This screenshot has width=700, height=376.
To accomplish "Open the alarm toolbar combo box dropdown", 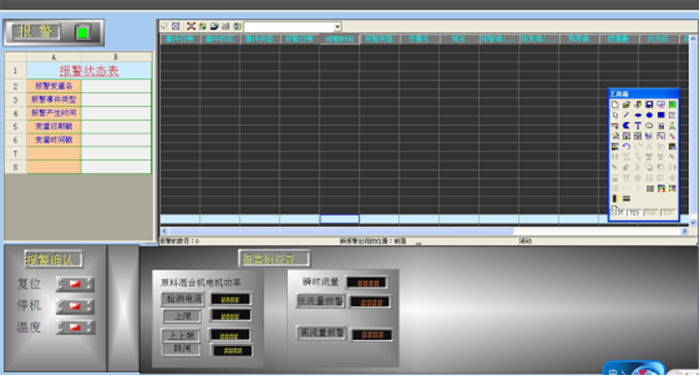I will [338, 26].
